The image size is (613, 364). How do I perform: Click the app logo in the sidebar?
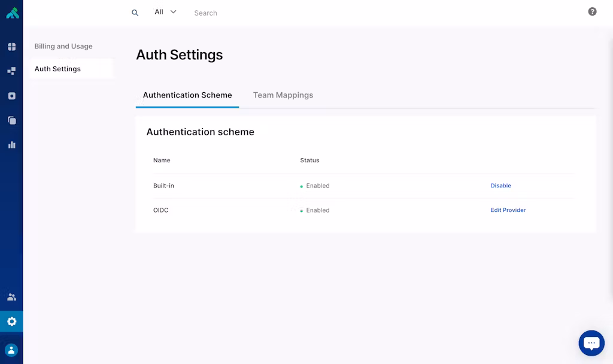pyautogui.click(x=12, y=13)
